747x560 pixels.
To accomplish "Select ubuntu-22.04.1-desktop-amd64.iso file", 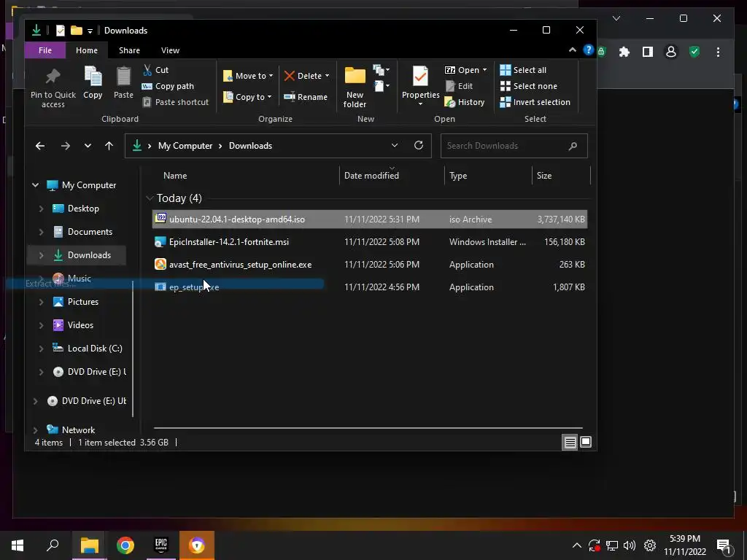I will (370, 219).
